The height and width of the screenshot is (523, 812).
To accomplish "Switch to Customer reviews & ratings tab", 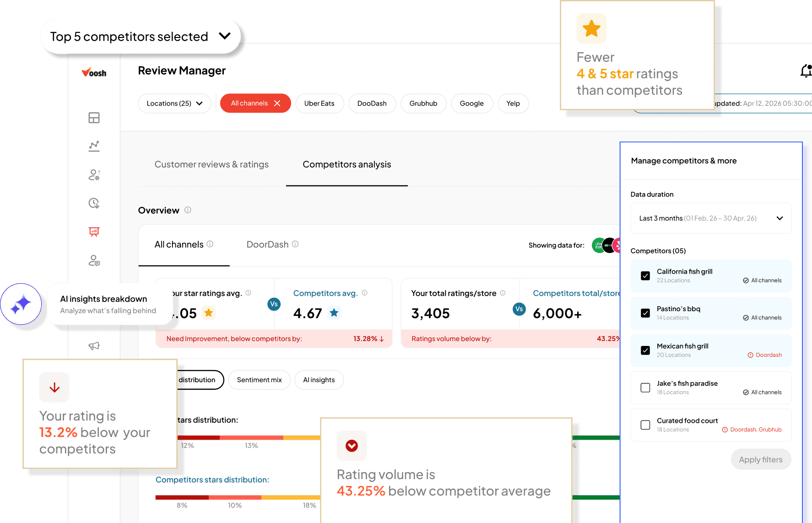I will click(211, 164).
